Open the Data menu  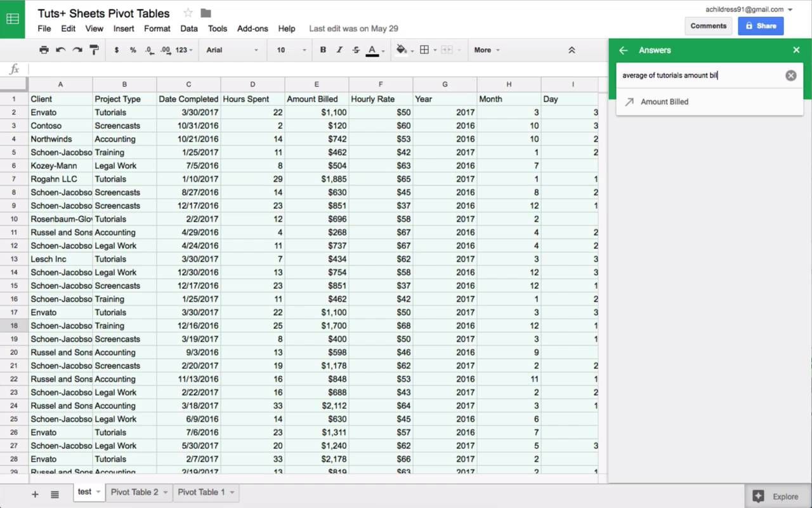tap(189, 29)
